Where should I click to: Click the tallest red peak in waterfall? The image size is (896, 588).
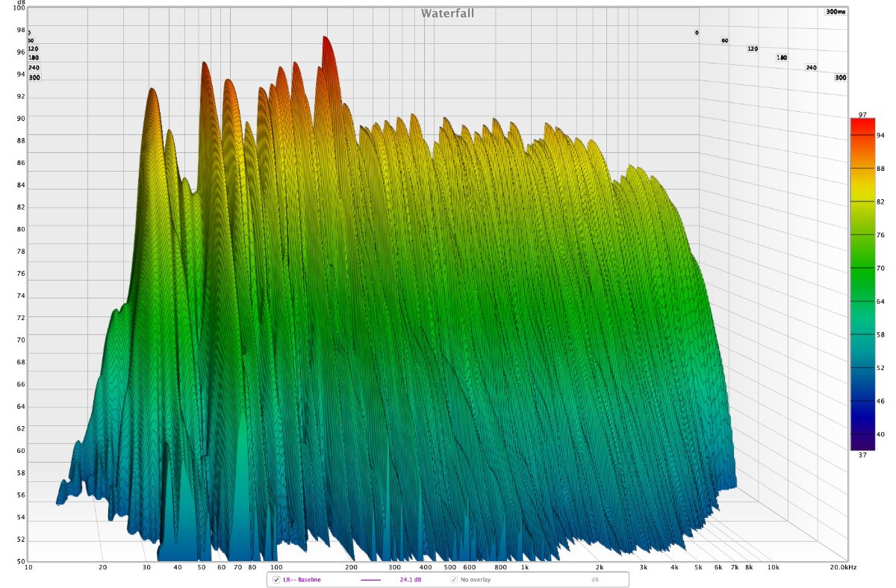(x=326, y=41)
